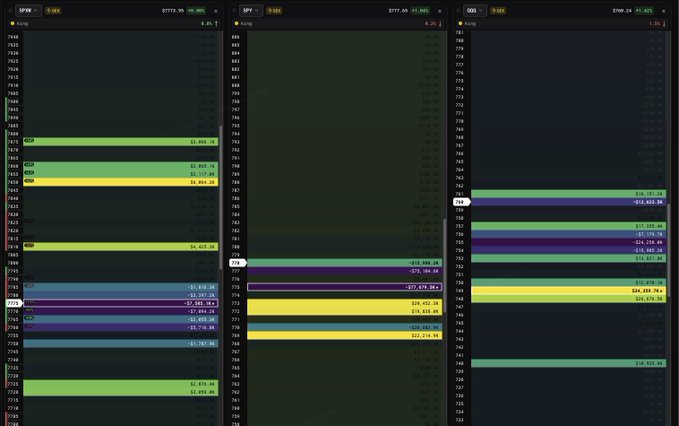679x426 pixels.
Task: Select the green bar at QQQ strike 761
Action: pyautogui.click(x=569, y=194)
